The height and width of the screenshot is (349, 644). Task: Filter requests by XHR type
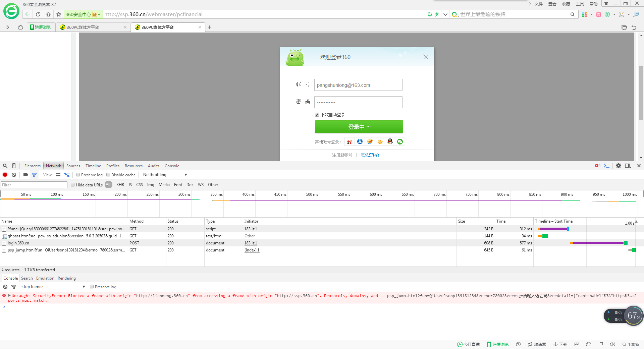tap(120, 185)
